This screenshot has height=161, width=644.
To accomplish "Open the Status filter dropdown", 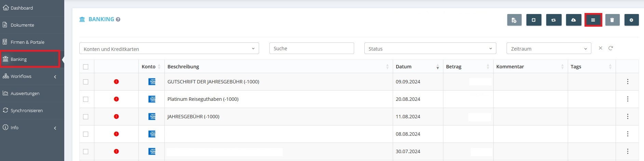I will click(x=430, y=49).
